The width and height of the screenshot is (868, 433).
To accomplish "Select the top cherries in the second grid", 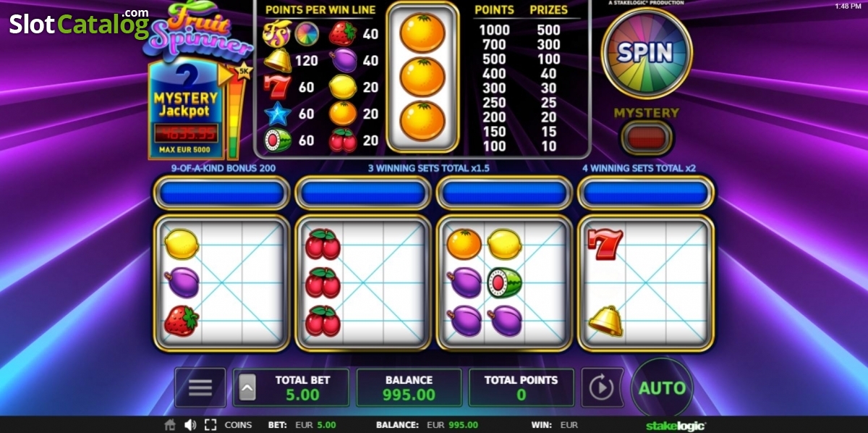I will tap(323, 244).
